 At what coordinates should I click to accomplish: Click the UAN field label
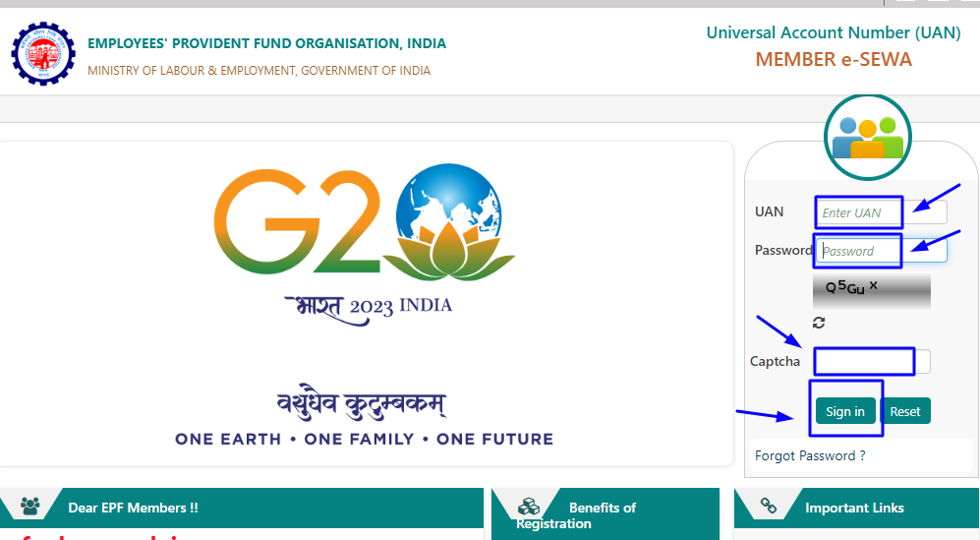(x=769, y=211)
